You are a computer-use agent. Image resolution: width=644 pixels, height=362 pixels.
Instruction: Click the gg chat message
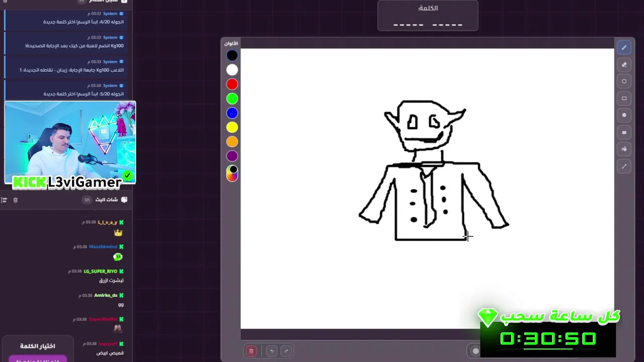pos(121,305)
